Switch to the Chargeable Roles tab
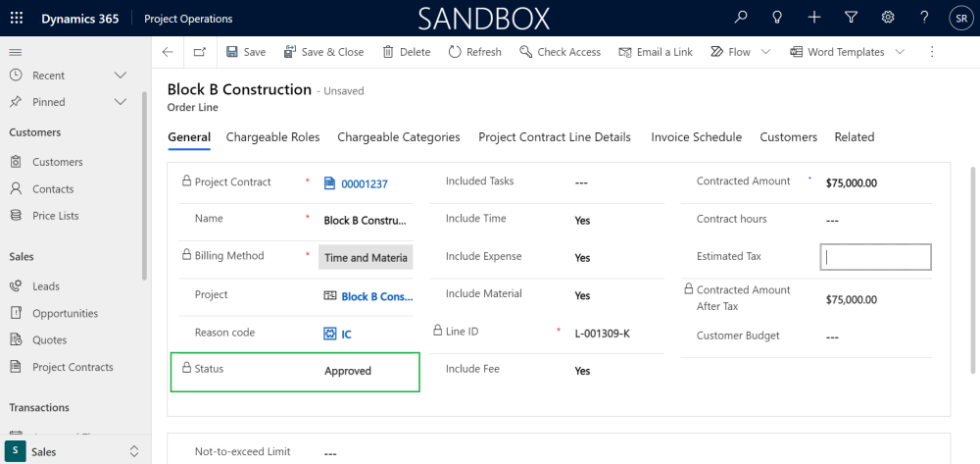 (x=272, y=137)
